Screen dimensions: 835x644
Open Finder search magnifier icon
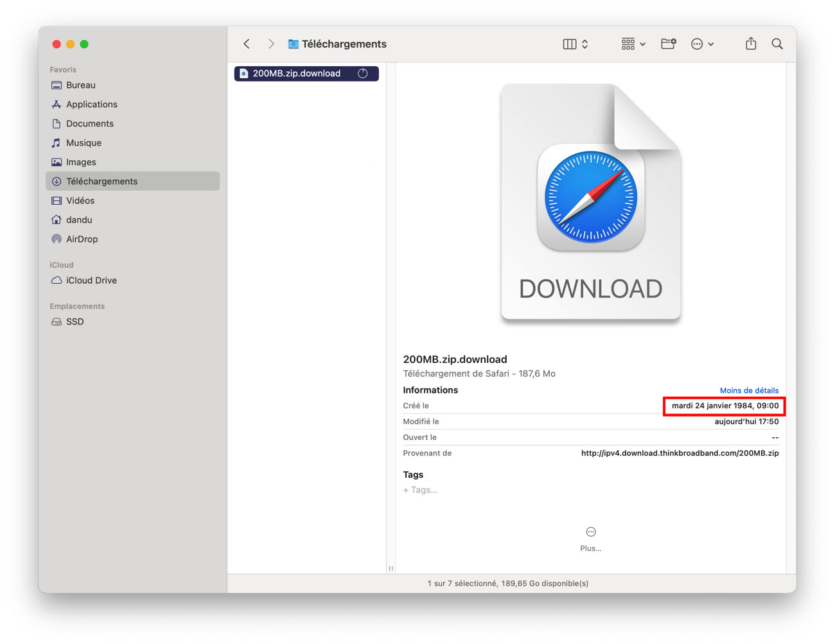[777, 44]
